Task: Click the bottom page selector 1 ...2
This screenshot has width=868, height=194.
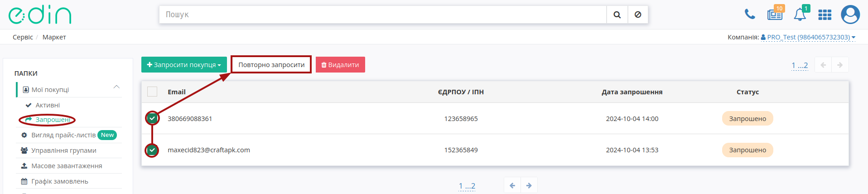Action: click(467, 186)
